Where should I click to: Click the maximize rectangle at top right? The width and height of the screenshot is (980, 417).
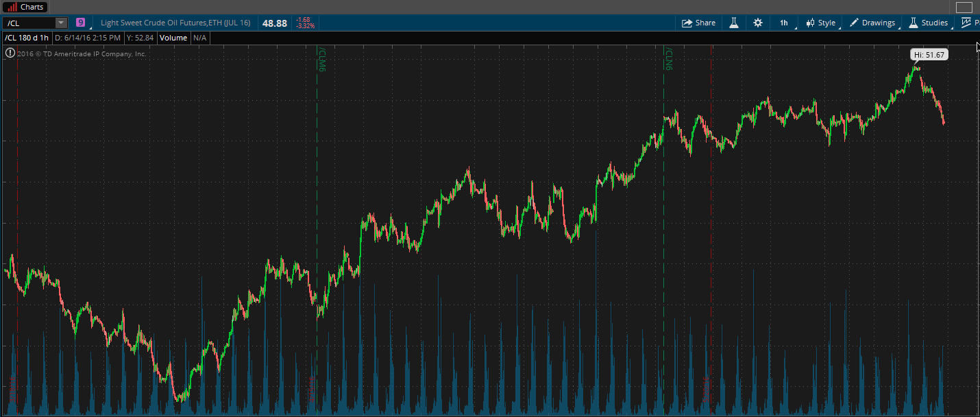click(x=964, y=7)
